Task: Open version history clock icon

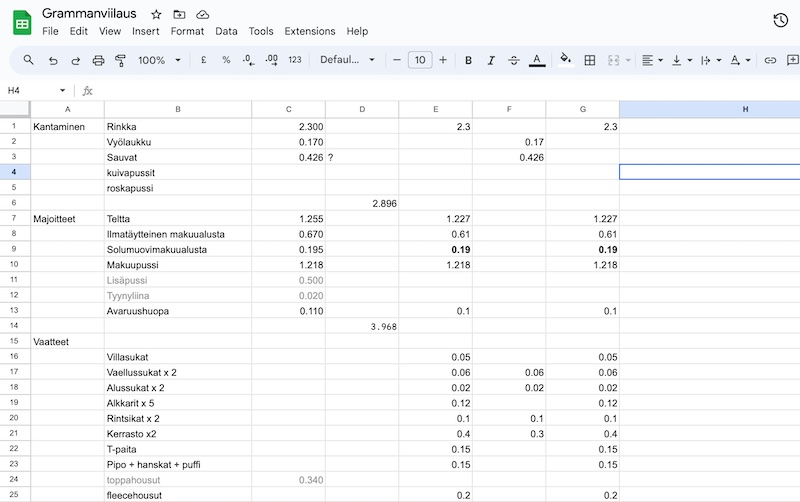Action: 781,20
